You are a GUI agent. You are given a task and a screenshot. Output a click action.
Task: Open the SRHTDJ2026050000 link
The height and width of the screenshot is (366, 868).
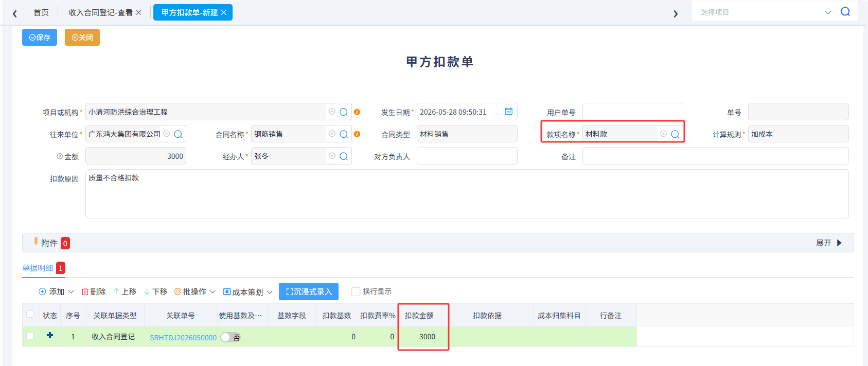183,338
